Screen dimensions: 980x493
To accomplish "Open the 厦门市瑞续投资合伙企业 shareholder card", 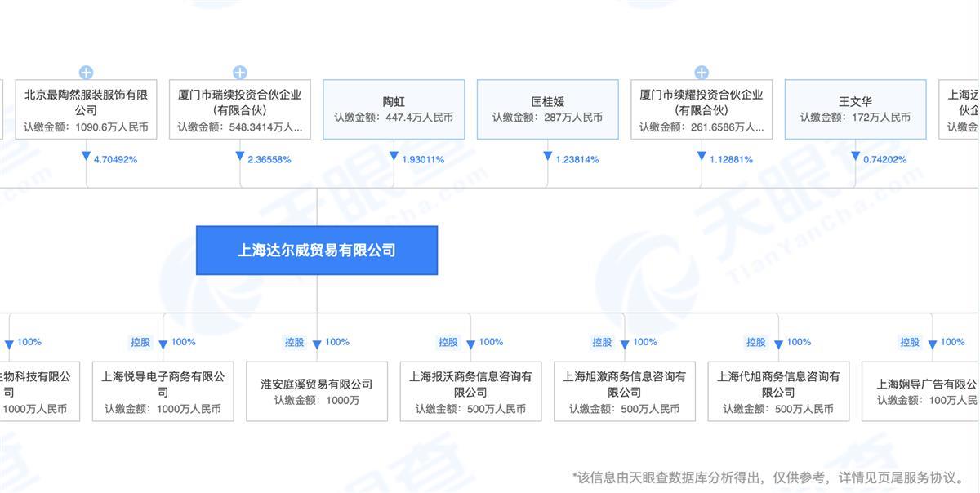I will click(240, 109).
